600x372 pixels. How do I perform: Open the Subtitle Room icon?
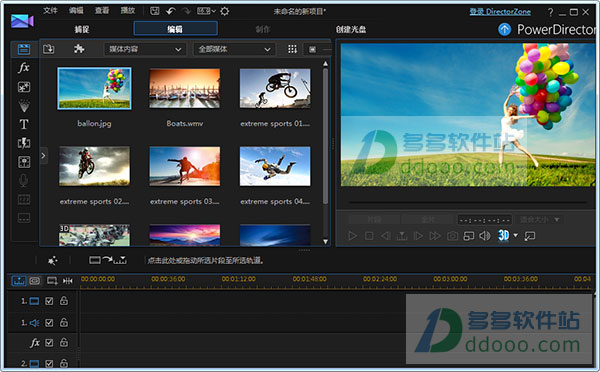(x=24, y=218)
